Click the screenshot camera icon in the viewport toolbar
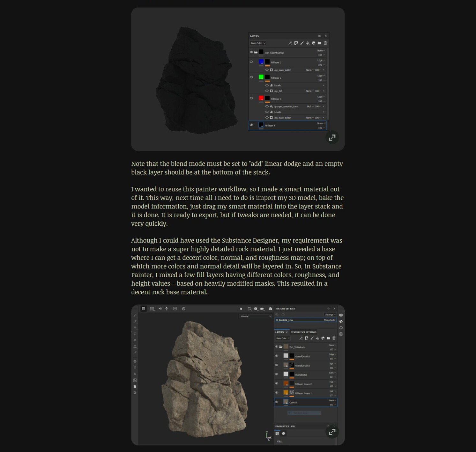 click(270, 309)
